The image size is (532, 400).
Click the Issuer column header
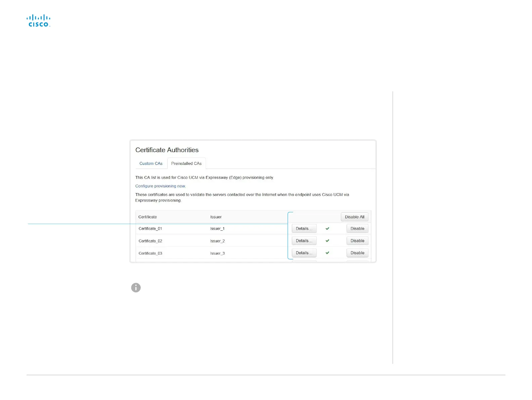point(216,217)
